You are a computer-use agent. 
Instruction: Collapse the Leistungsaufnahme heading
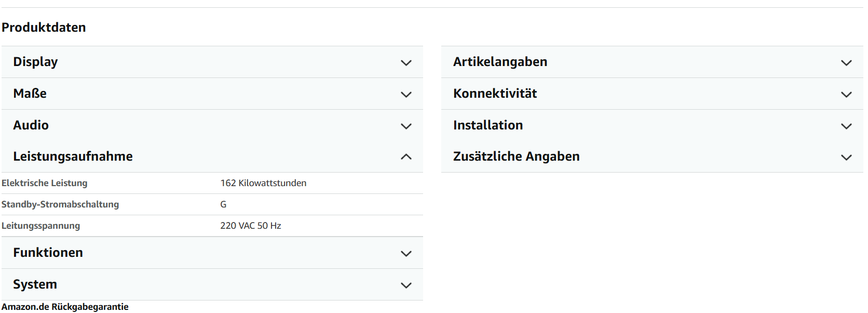click(73, 156)
